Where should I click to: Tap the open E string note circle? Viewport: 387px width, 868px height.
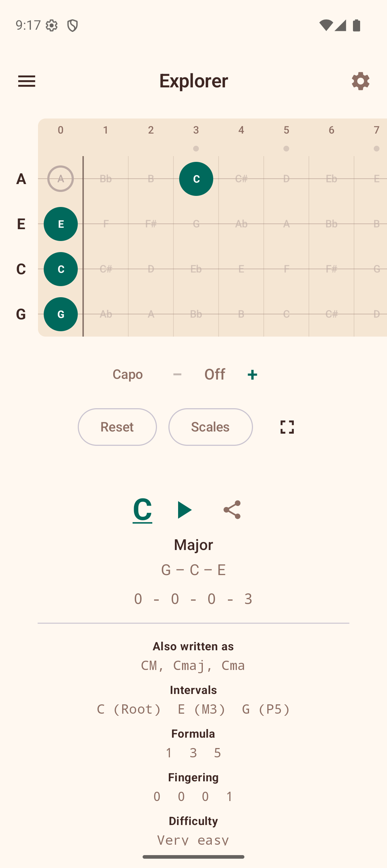tap(60, 224)
